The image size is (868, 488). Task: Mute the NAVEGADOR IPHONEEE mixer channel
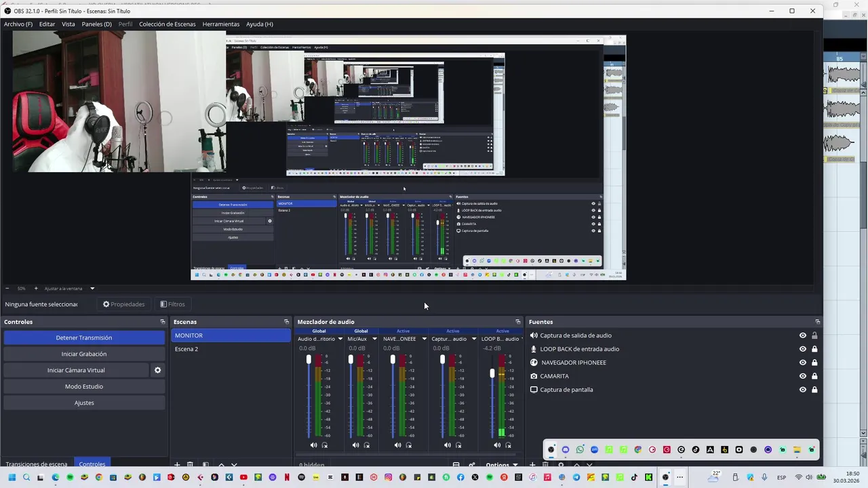coord(397,445)
